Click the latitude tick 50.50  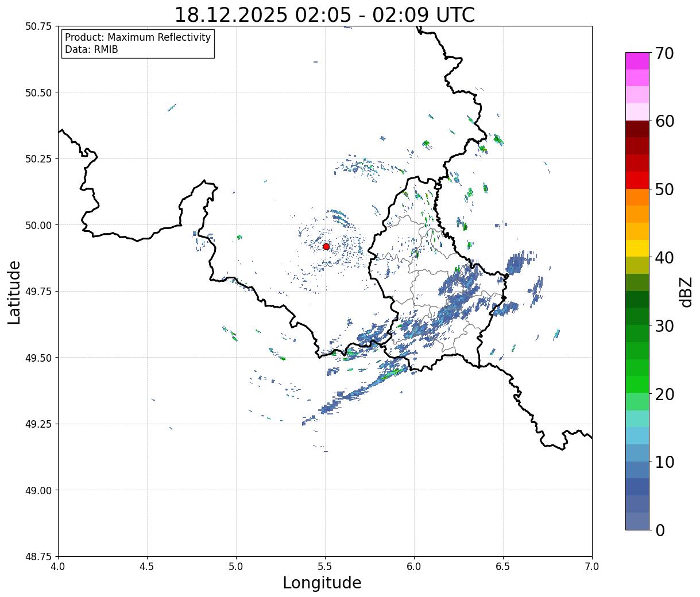38,92
